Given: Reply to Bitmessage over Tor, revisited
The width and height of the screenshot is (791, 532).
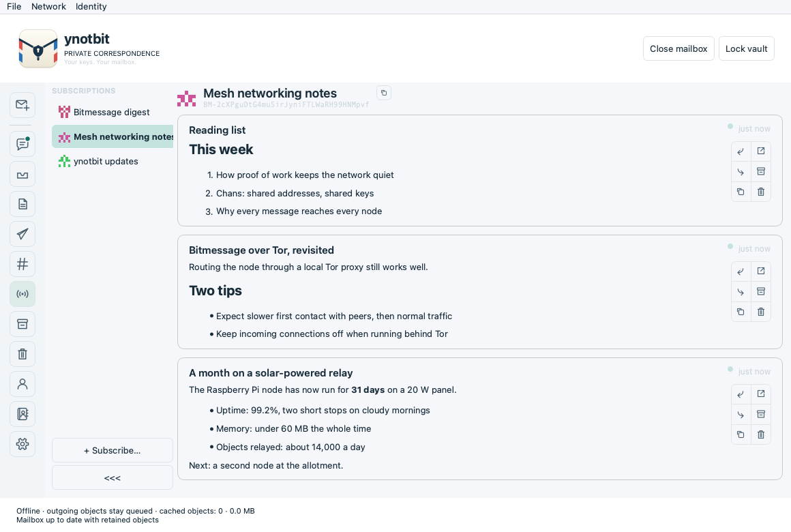Looking at the screenshot, I should point(741,271).
